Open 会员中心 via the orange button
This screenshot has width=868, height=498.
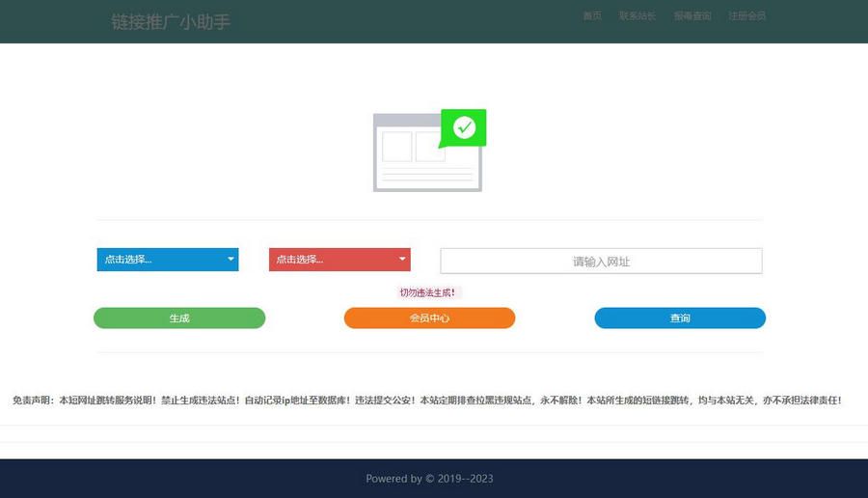[x=429, y=318]
